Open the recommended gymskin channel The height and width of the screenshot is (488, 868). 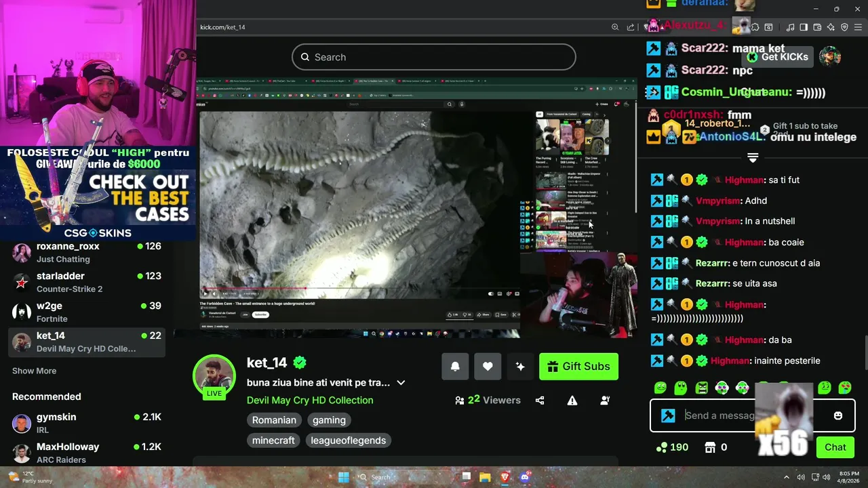[87, 423]
